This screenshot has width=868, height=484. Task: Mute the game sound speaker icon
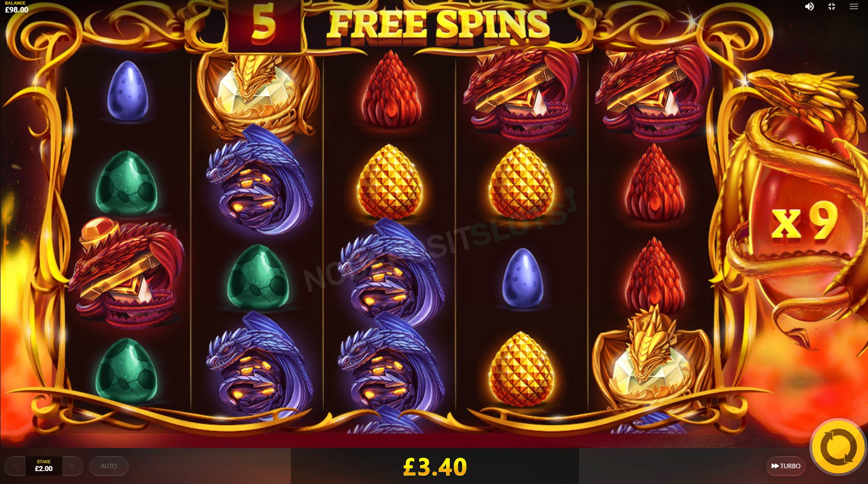pos(809,6)
